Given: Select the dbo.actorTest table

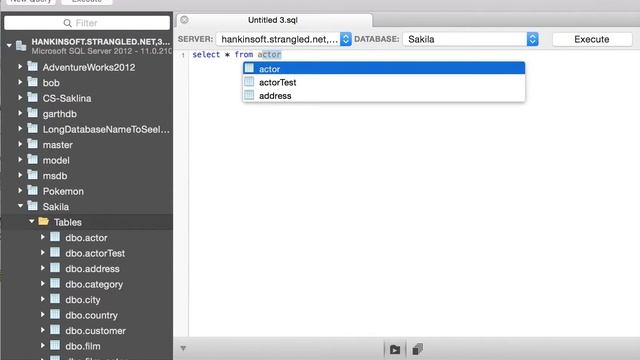Looking at the screenshot, I should [x=95, y=253].
